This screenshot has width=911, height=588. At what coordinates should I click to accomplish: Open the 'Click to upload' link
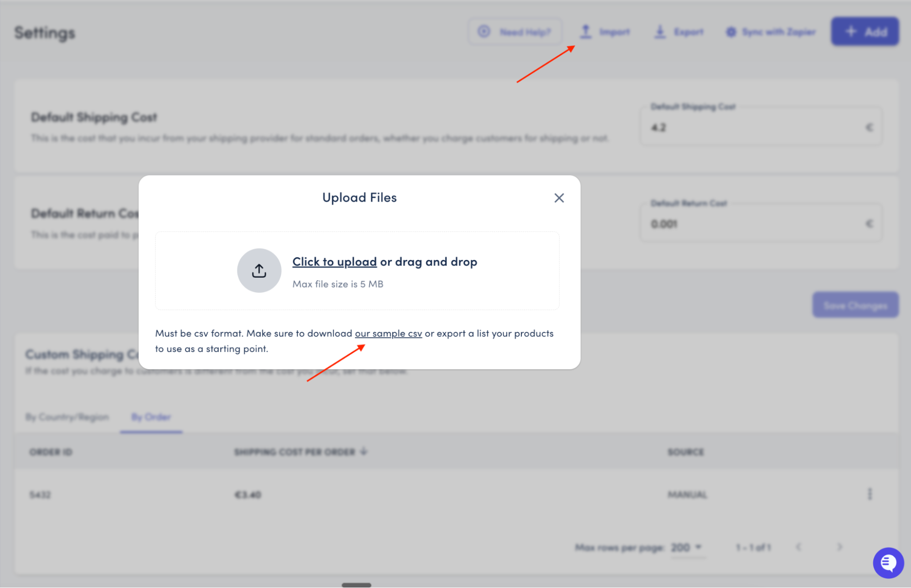pos(334,262)
